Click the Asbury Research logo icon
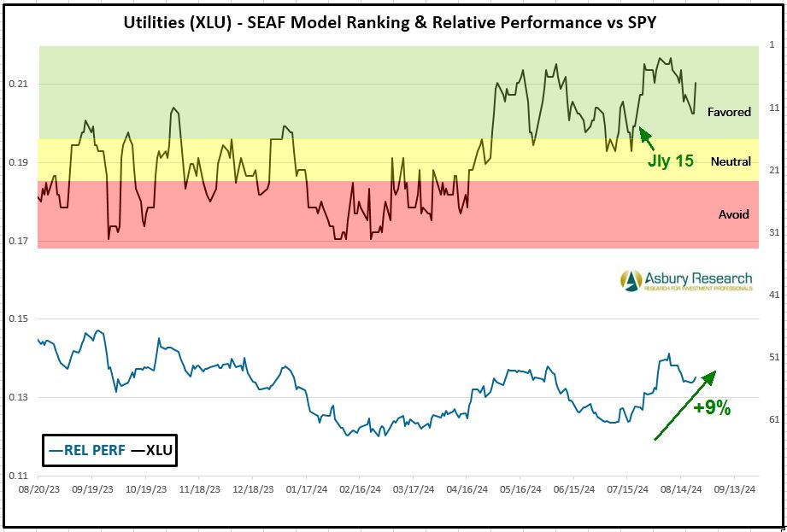This screenshot has height=532, width=787. (x=631, y=281)
